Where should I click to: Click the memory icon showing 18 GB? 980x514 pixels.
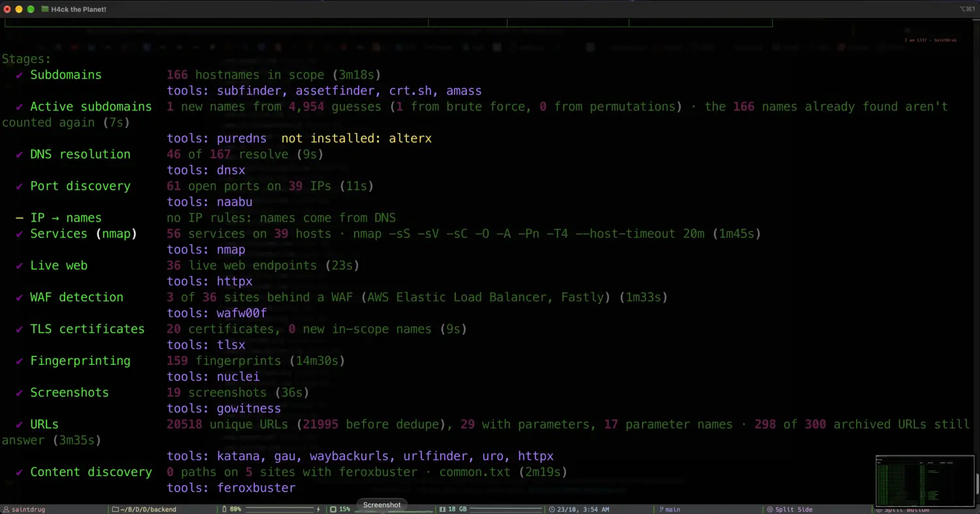[x=443, y=509]
